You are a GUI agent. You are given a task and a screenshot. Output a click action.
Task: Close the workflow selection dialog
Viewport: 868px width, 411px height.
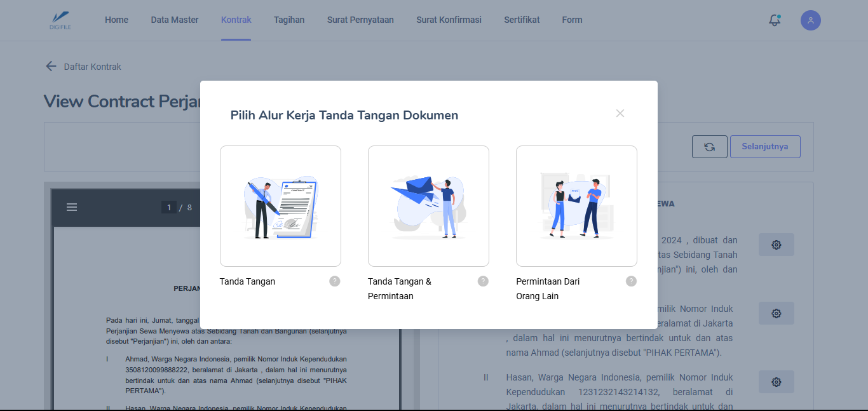click(620, 114)
